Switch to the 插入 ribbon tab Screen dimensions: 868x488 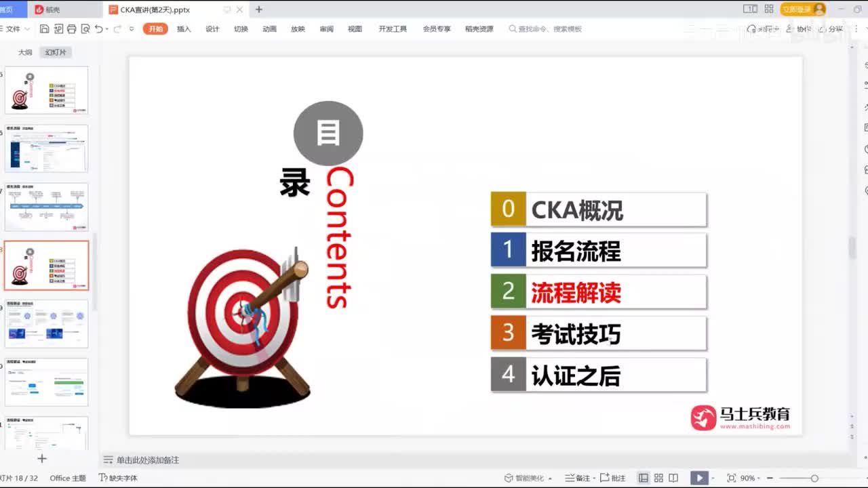[184, 29]
